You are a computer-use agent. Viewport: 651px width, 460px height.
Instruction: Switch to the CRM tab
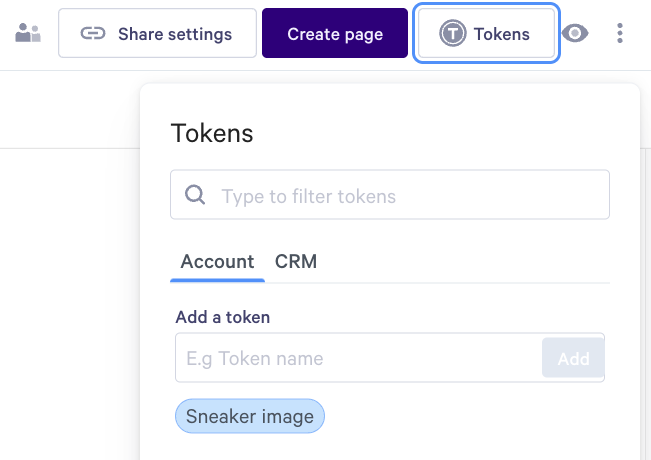pos(296,262)
